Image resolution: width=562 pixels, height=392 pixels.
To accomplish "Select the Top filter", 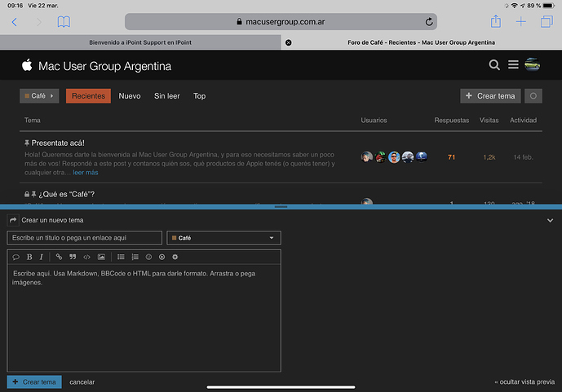I will 199,96.
